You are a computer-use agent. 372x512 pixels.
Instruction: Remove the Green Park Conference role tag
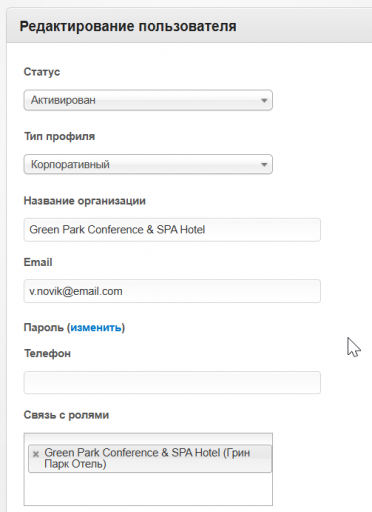[36, 454]
